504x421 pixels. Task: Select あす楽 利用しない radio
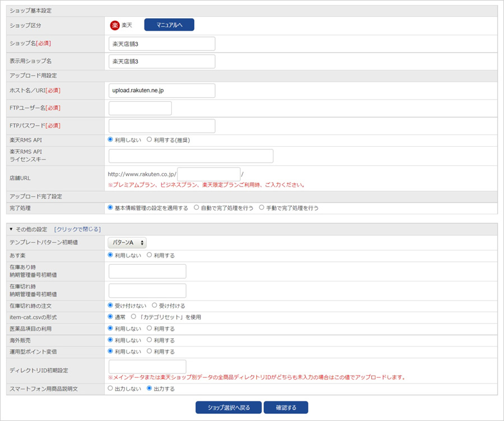click(110, 255)
